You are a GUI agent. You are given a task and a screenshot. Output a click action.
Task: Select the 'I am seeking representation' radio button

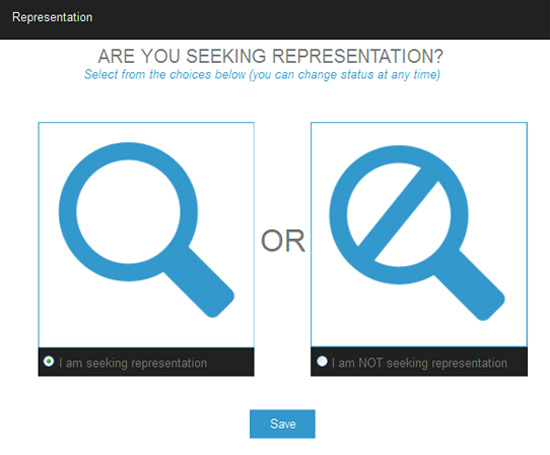click(x=49, y=361)
